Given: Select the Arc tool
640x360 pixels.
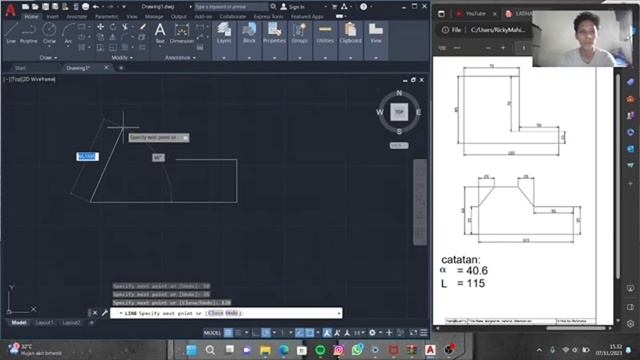Looking at the screenshot, I should [68, 33].
